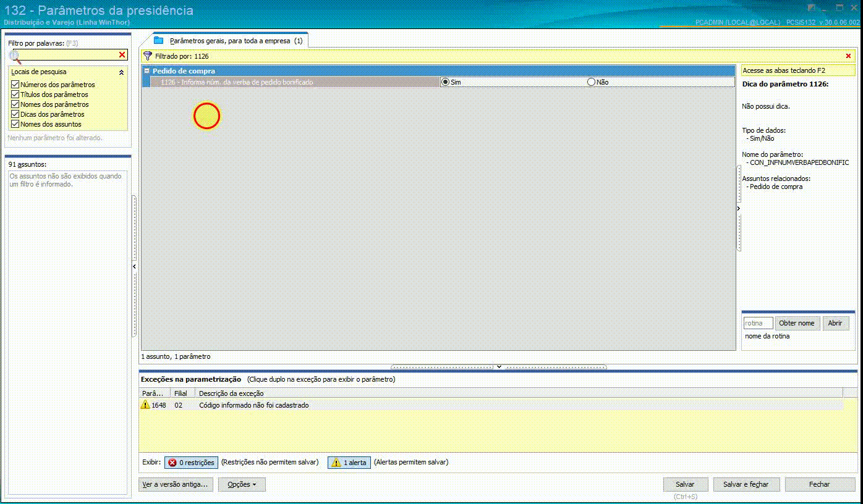Click the rotina input field
This screenshot has width=863, height=504.
pyautogui.click(x=758, y=323)
